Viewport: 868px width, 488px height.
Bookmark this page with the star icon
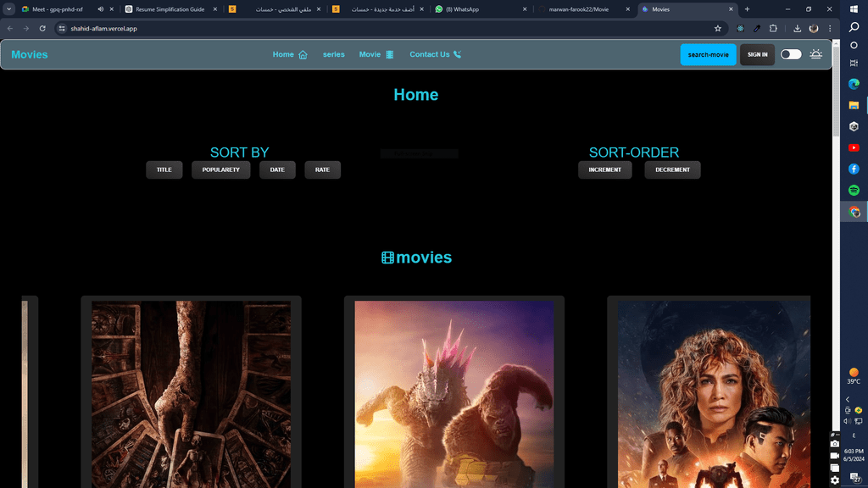[718, 28]
